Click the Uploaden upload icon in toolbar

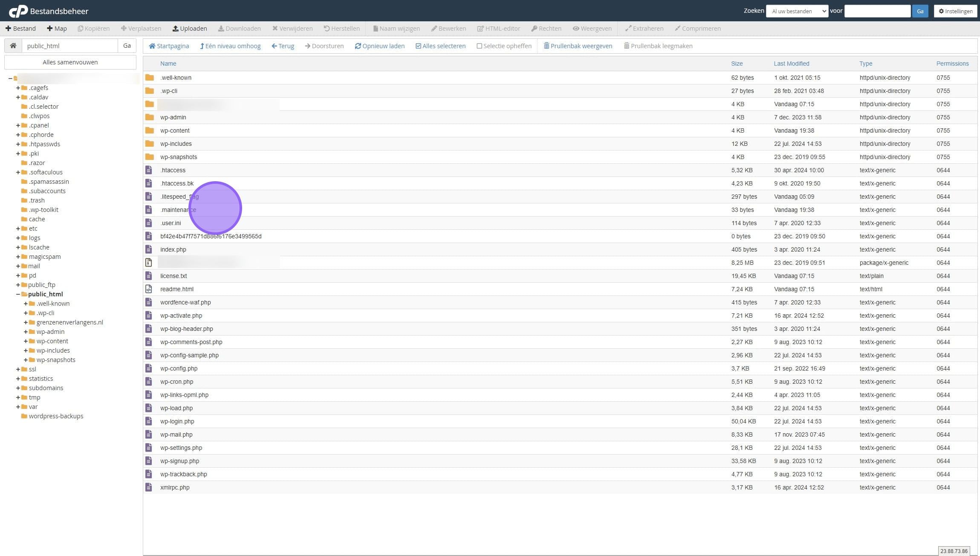(x=175, y=29)
